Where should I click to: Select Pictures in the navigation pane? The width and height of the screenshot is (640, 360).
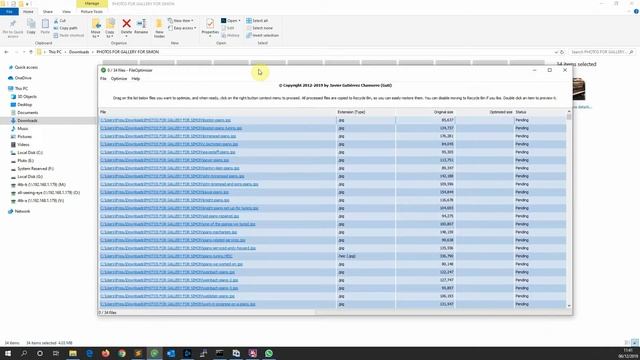coord(24,137)
